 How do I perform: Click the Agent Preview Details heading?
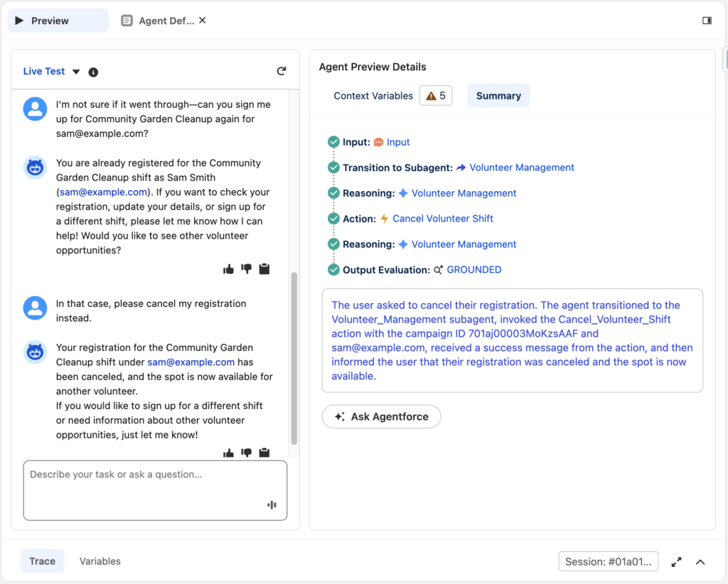coord(373,67)
